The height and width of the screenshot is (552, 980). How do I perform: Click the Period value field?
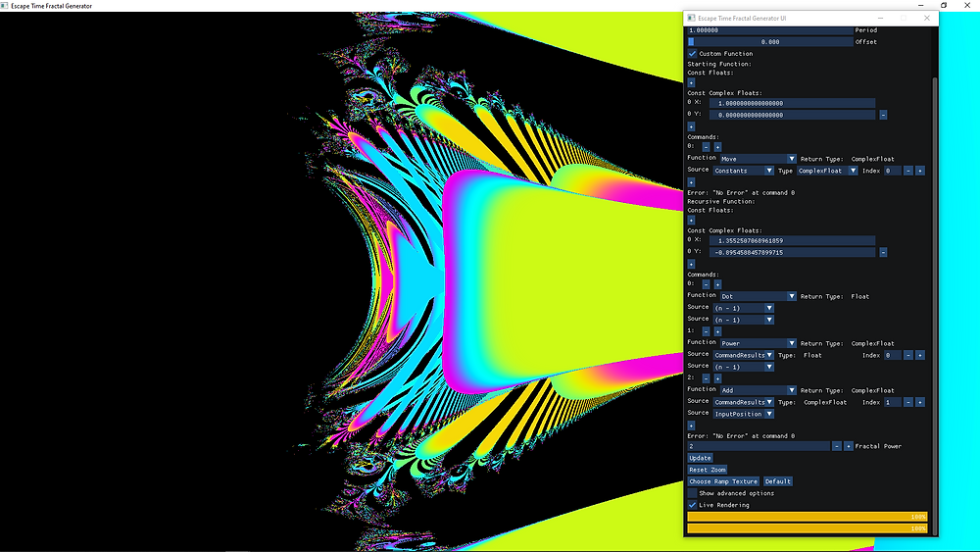point(770,30)
